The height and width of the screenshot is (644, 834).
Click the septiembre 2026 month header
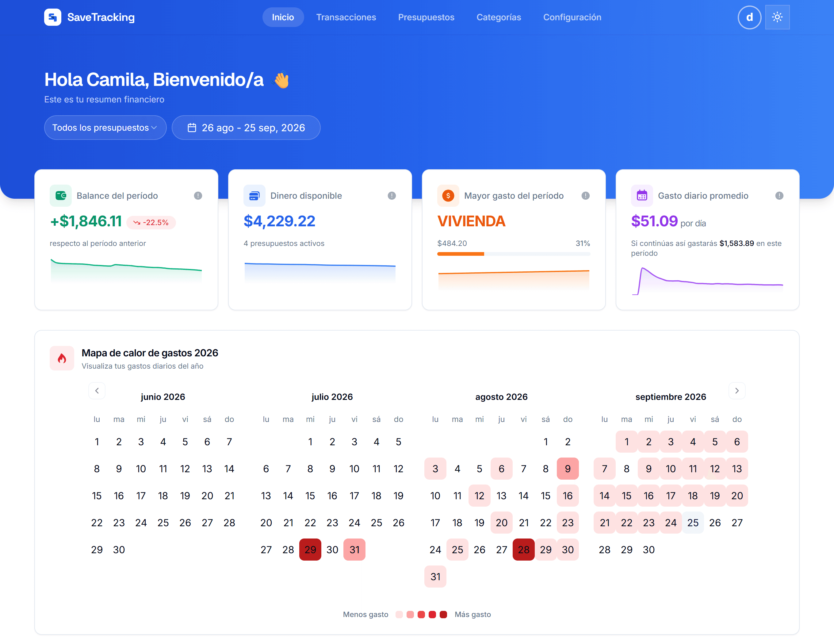click(671, 397)
